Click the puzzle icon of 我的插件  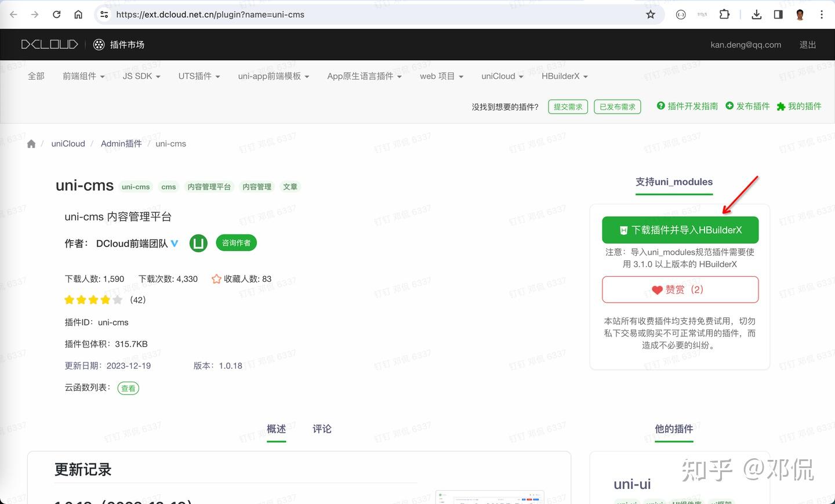(x=781, y=106)
